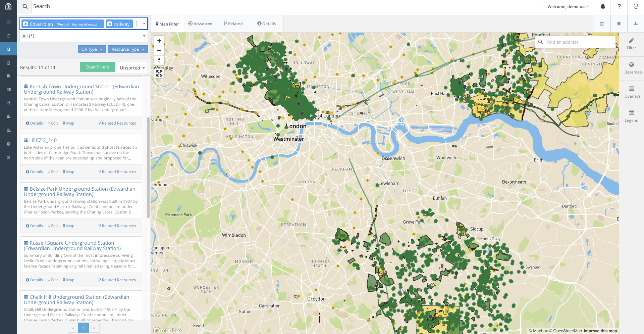
Task: Show the map Legend panel
Action: coord(632,116)
